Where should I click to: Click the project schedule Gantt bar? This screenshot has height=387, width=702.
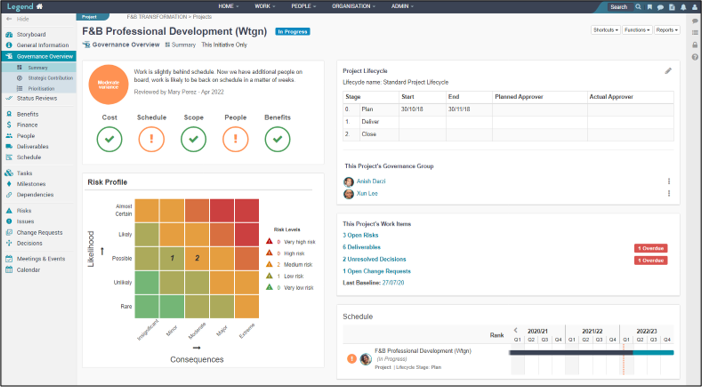pyautogui.click(x=591, y=353)
